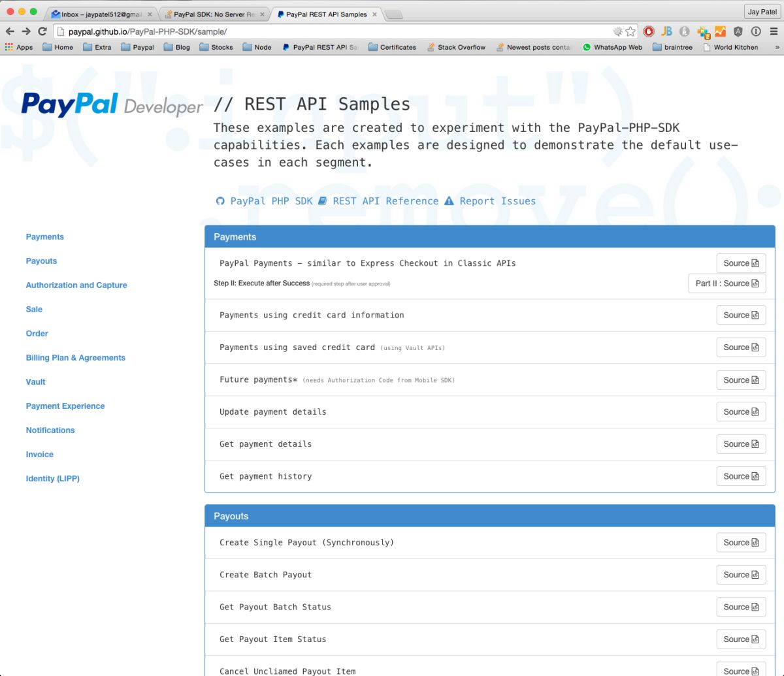This screenshot has width=784, height=676.
Task: Select Notifications in the sidebar
Action: [50, 430]
